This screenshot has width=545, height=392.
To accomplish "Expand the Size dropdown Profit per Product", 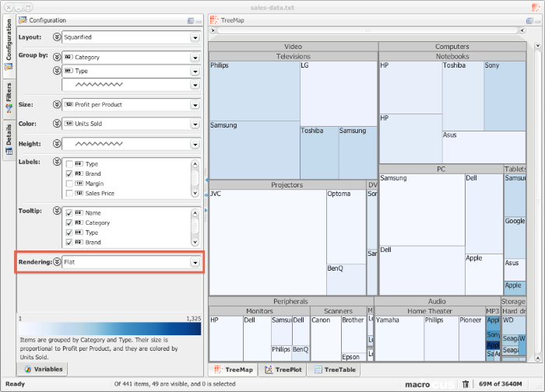I will click(130, 104).
